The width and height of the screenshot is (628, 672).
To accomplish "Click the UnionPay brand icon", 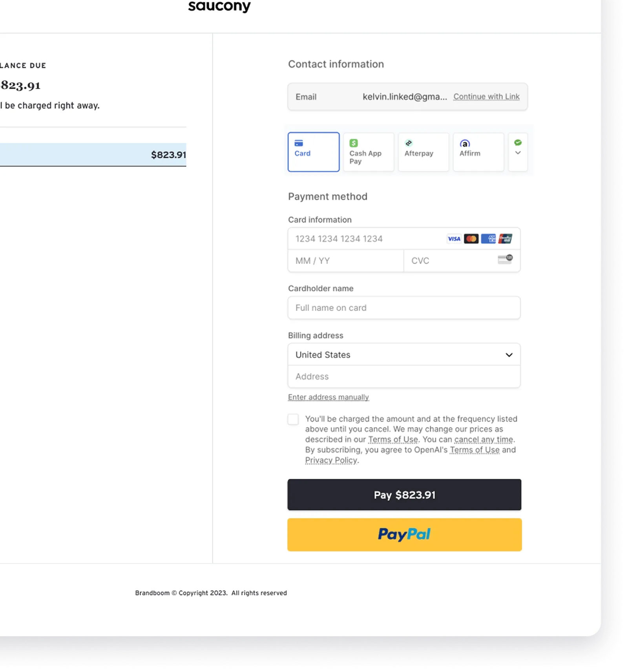I will tap(506, 239).
